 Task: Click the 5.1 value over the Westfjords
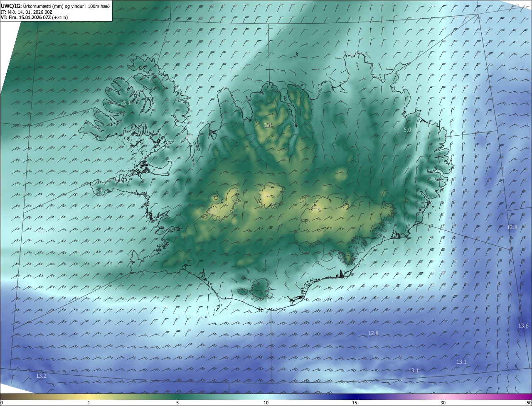pos(127,103)
